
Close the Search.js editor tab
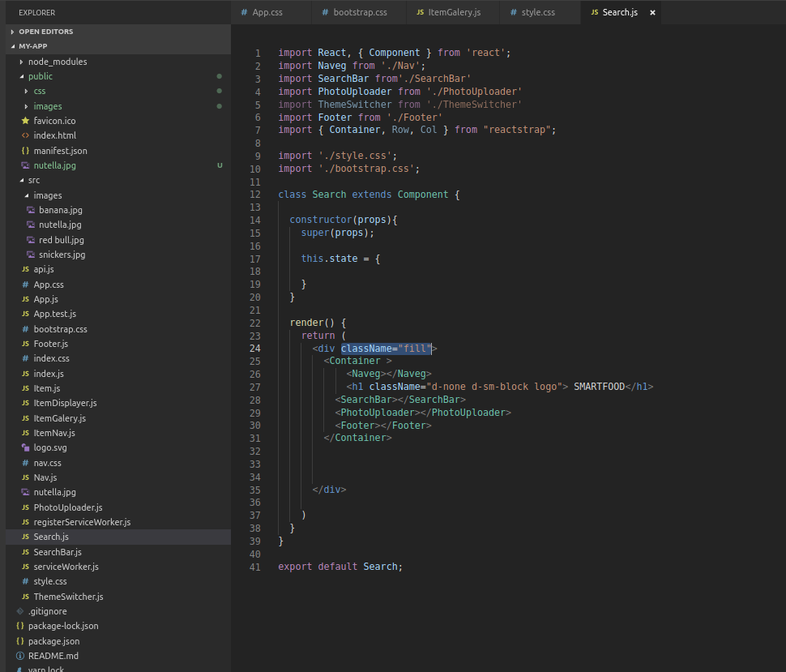point(652,13)
